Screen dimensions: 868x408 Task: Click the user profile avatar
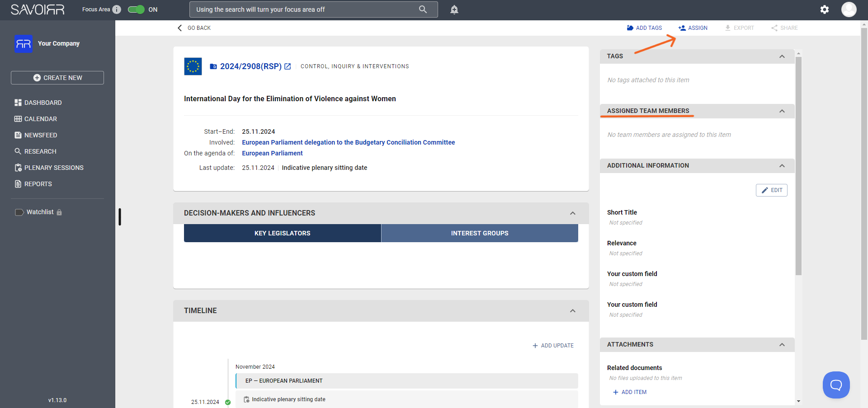click(849, 9)
